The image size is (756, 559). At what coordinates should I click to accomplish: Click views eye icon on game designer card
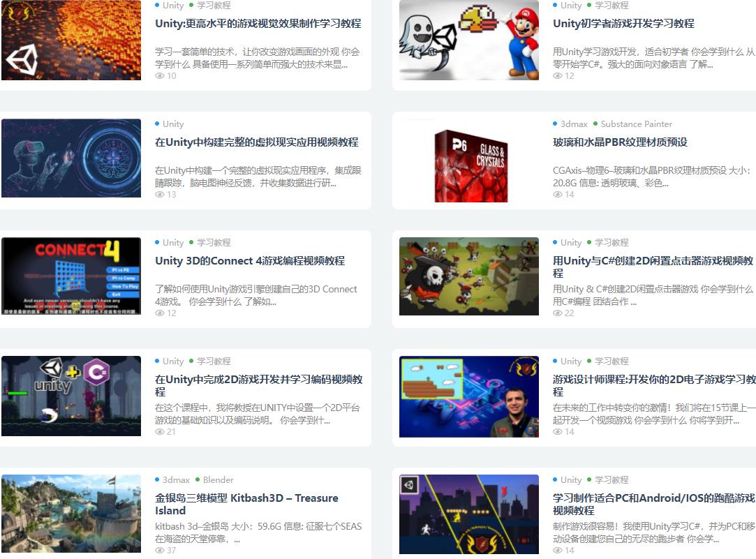pos(557,432)
